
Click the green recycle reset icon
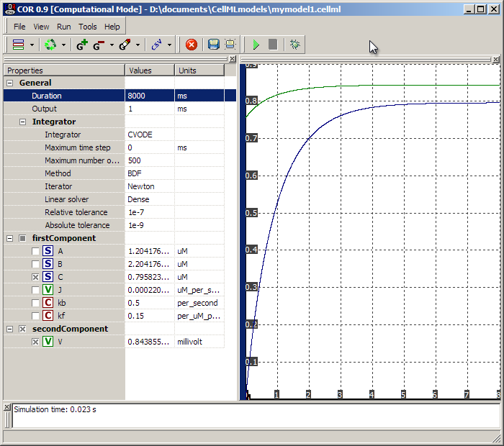point(50,45)
